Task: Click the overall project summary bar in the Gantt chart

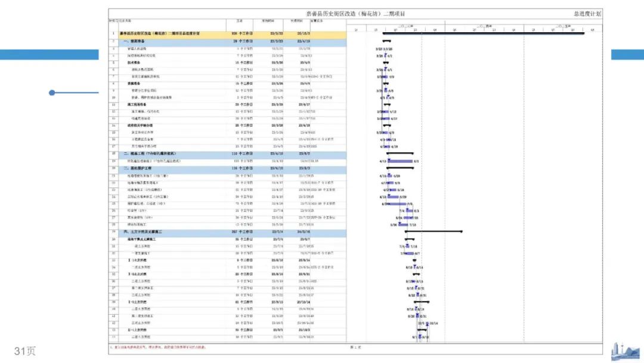Action: click(x=484, y=33)
